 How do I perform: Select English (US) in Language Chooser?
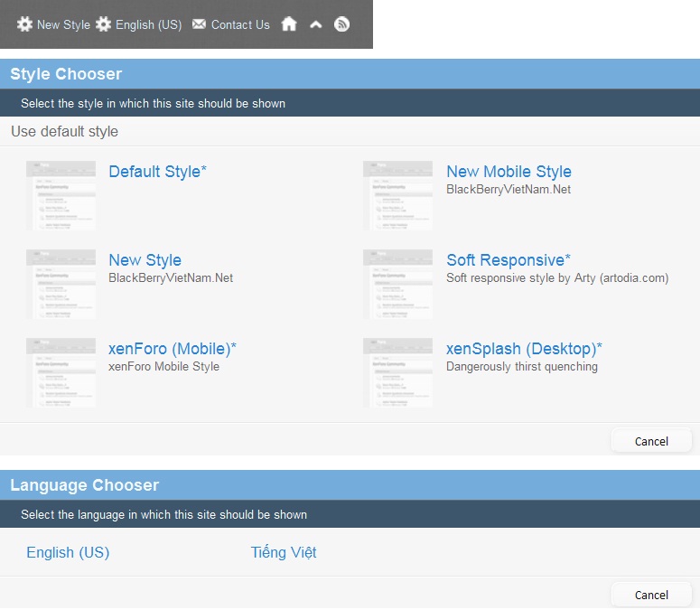pyautogui.click(x=68, y=552)
